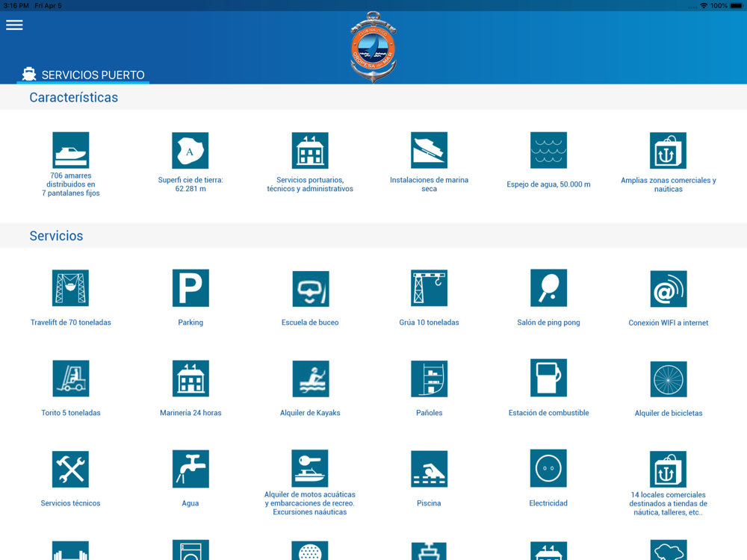The width and height of the screenshot is (747, 560).
Task: Tap the Torito 5 toneladas forklift icon
Action: point(71,379)
